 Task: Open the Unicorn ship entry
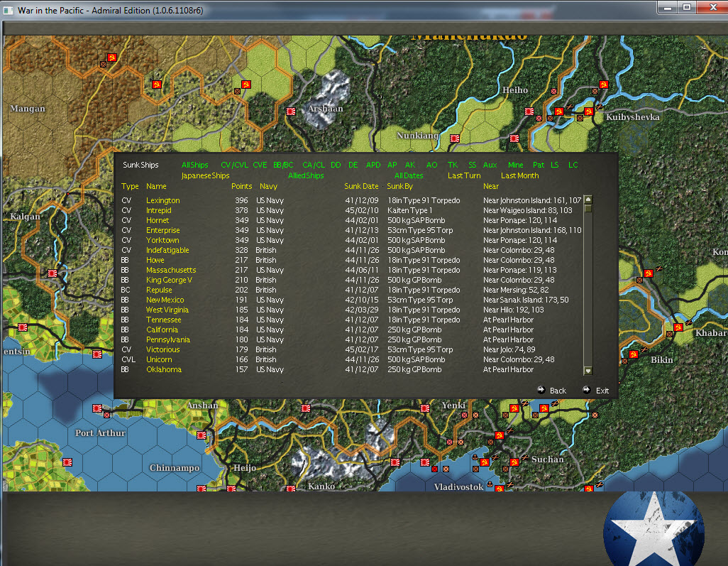(159, 359)
